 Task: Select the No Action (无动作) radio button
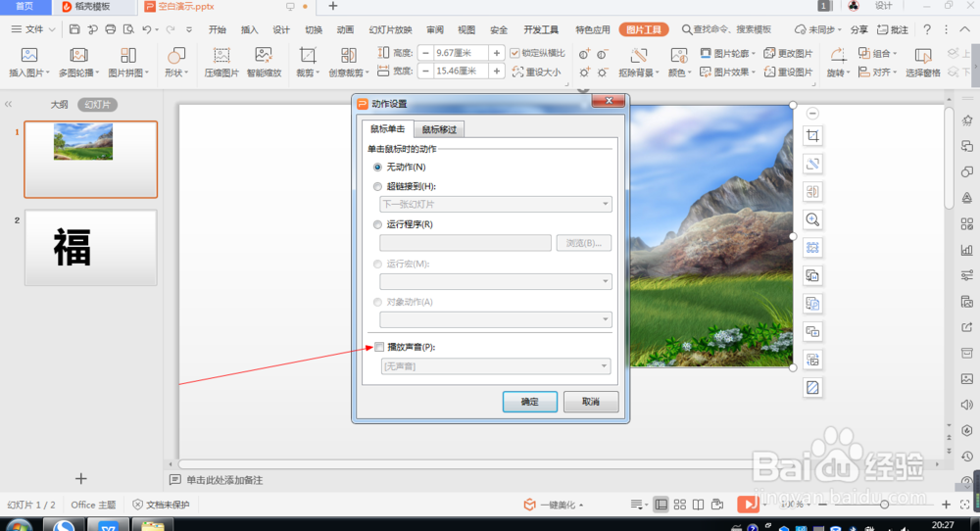(377, 168)
